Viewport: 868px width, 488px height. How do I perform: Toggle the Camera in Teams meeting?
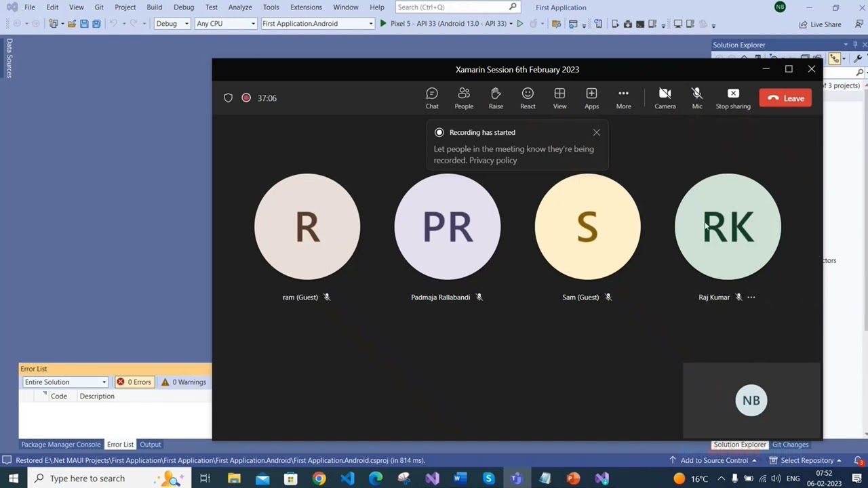pos(665,98)
